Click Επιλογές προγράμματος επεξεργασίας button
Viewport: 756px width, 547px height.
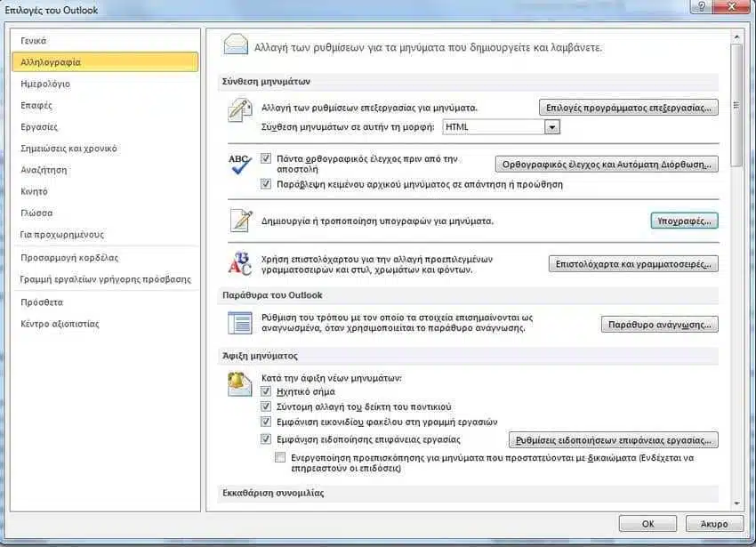pyautogui.click(x=628, y=108)
